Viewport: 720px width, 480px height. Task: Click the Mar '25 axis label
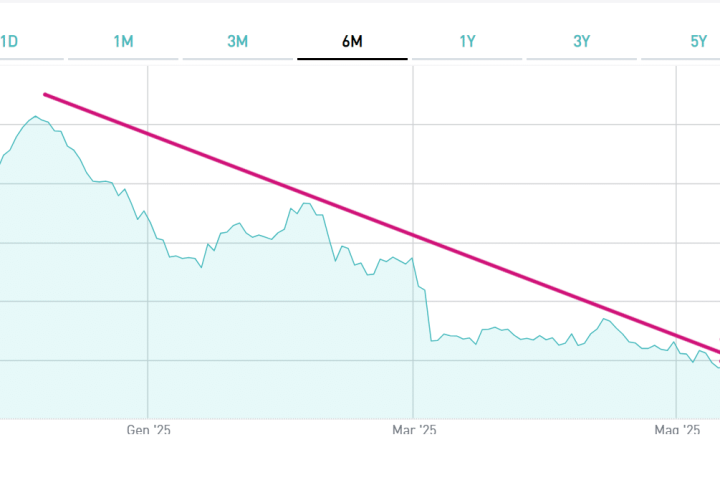pyautogui.click(x=413, y=430)
